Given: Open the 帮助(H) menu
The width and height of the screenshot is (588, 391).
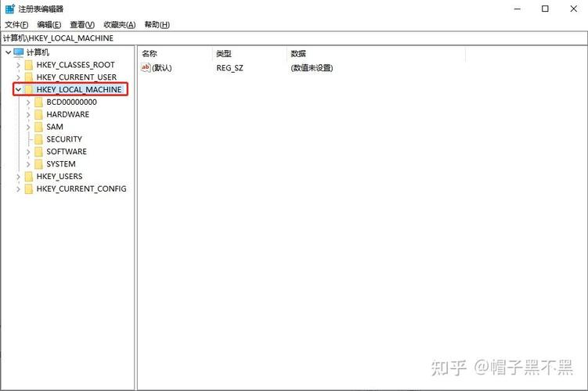Looking at the screenshot, I should [157, 25].
